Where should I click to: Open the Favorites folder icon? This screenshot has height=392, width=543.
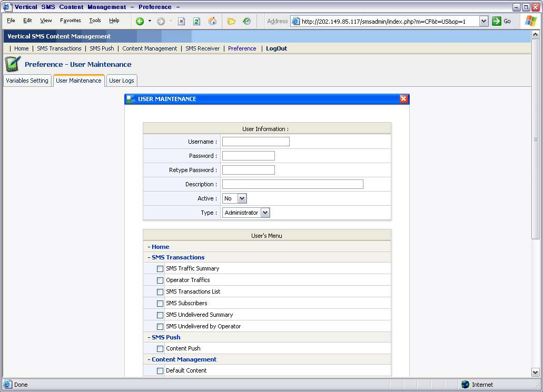(231, 21)
